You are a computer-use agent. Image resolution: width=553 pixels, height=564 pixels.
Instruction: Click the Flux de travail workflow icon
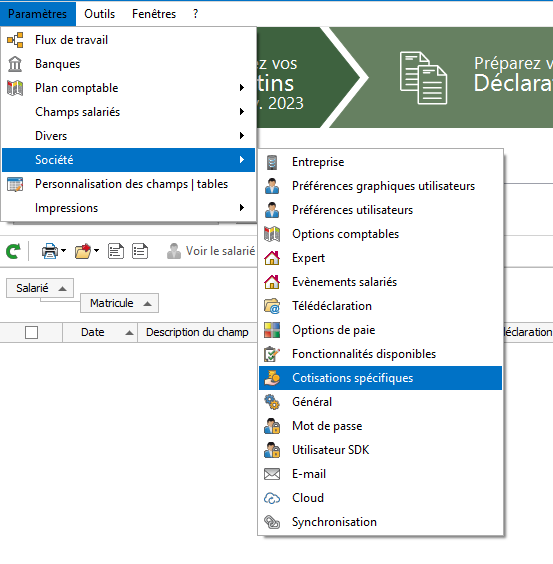pyautogui.click(x=15, y=40)
